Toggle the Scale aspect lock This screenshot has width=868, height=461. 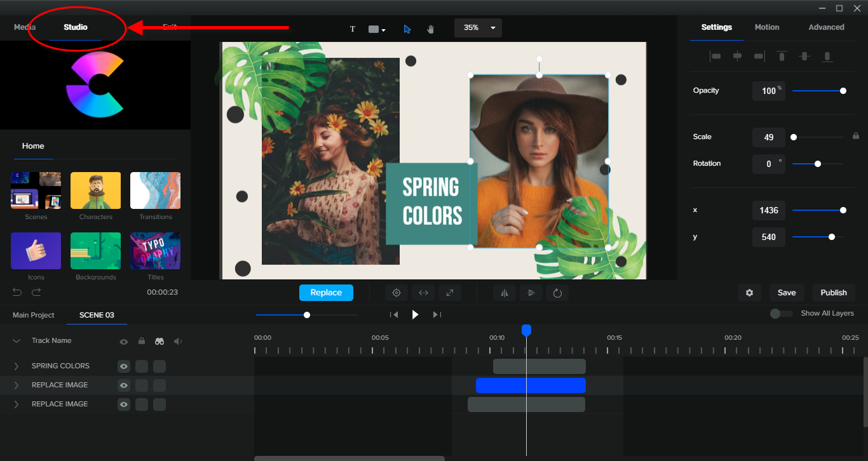point(856,136)
